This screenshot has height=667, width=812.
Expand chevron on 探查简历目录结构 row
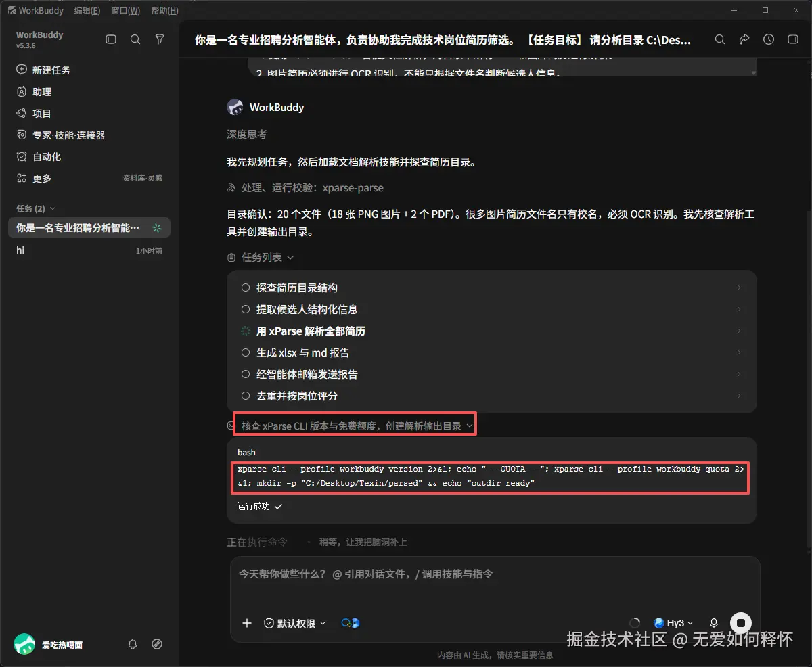[738, 287]
